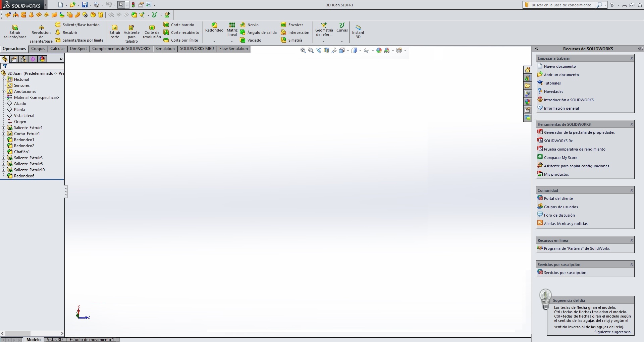
Task: Open Redondeo dropdown arrow
Action: coord(214,41)
